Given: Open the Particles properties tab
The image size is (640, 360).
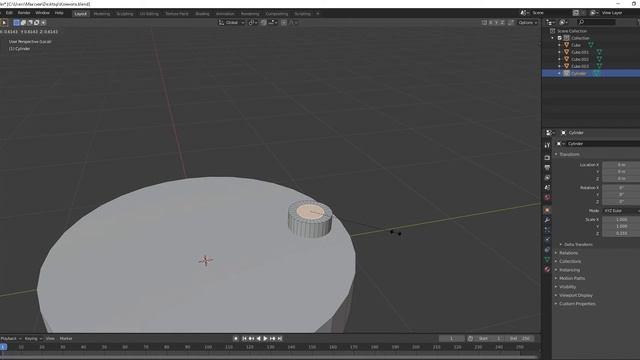Looking at the screenshot, I should (x=547, y=230).
